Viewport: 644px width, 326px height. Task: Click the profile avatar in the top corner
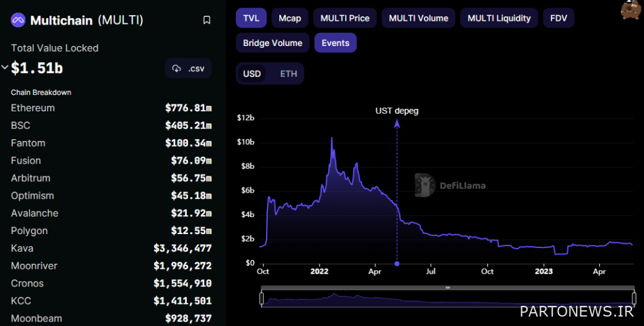[632, 9]
